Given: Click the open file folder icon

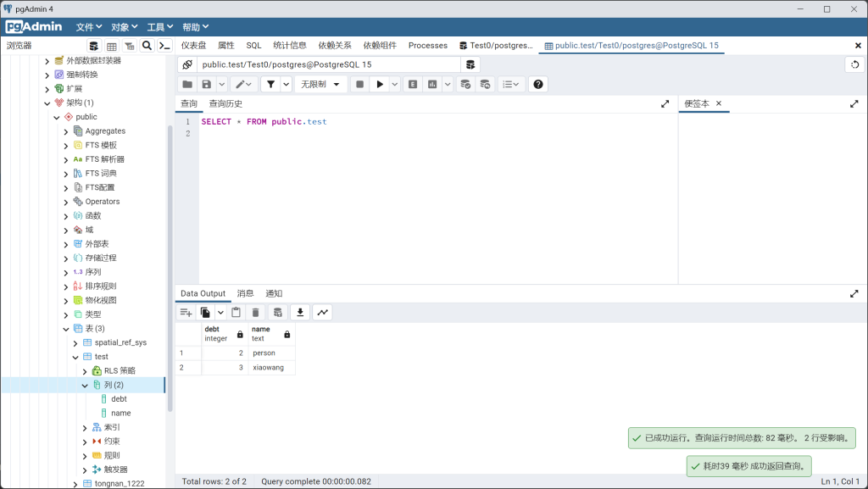Looking at the screenshot, I should (x=187, y=84).
